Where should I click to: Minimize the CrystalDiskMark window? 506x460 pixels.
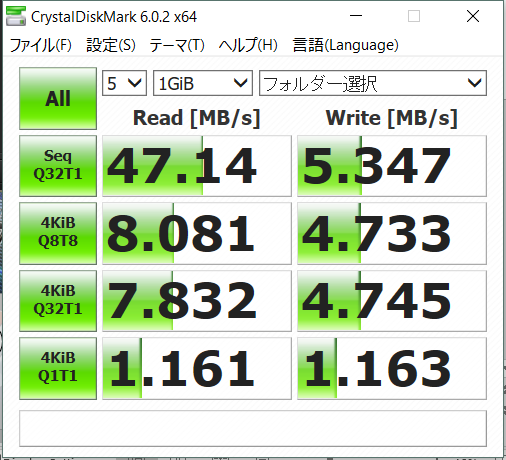click(356, 16)
